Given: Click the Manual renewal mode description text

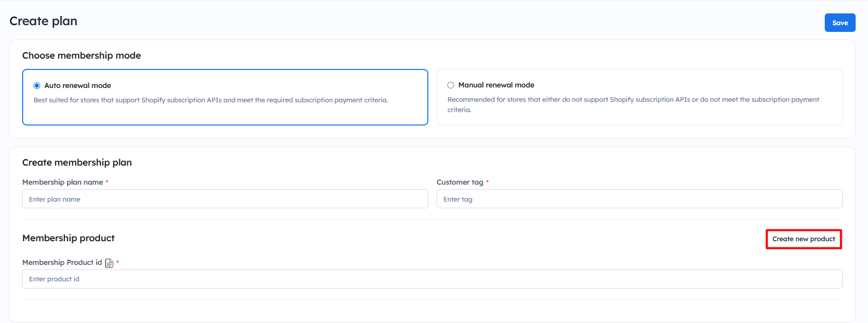Looking at the screenshot, I should (633, 100).
